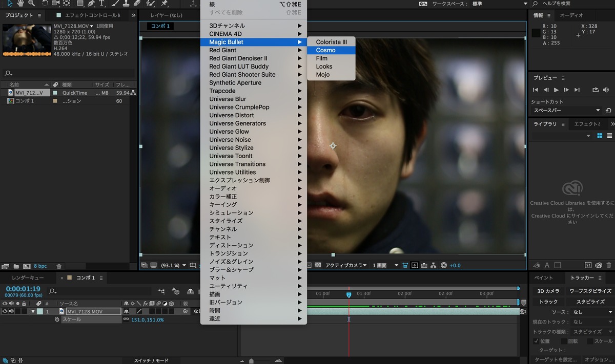
Task: Click the interpret footage icon in Project panel
Action: click(6, 266)
